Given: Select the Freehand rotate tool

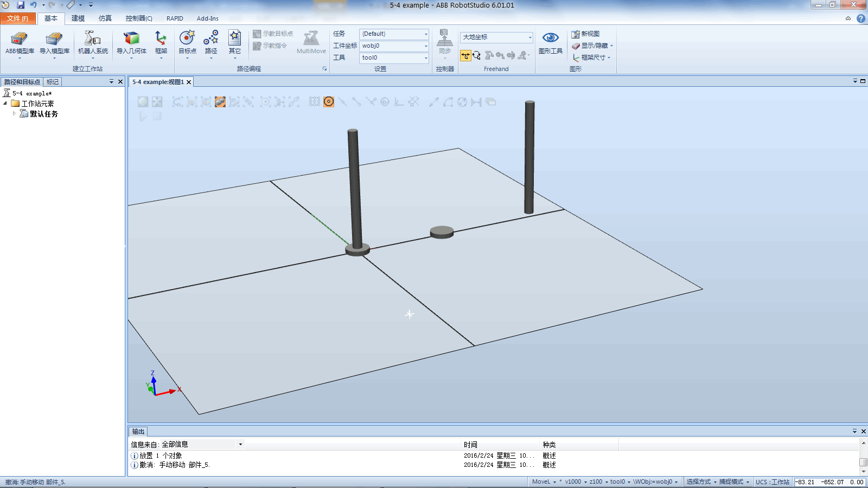Looking at the screenshot, I should [x=476, y=55].
